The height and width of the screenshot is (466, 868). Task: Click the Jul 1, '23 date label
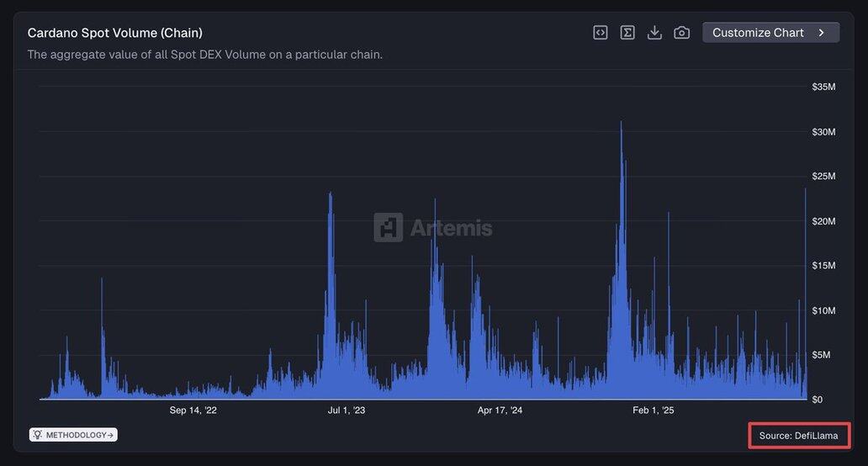click(x=347, y=410)
